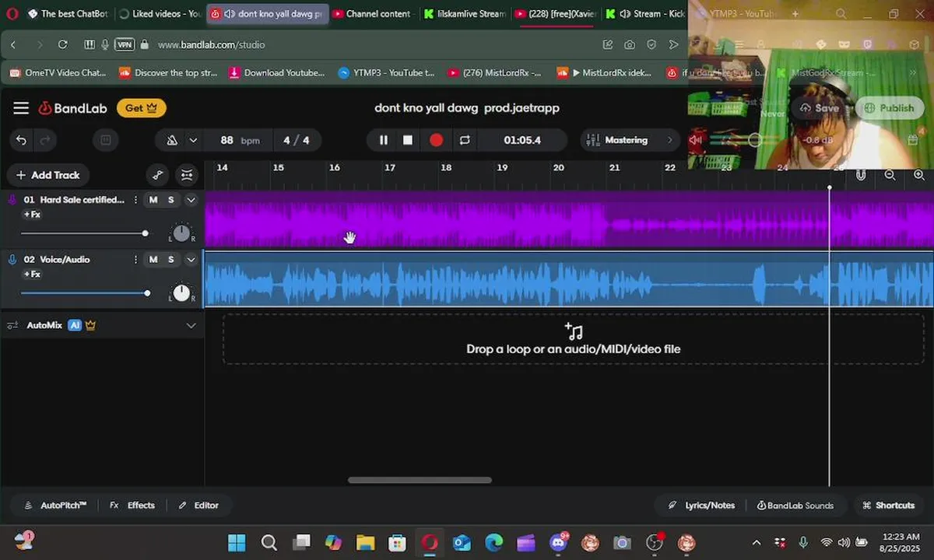The width and height of the screenshot is (934, 560).
Task: Open the metronome settings dropdown
Action: pos(193,140)
